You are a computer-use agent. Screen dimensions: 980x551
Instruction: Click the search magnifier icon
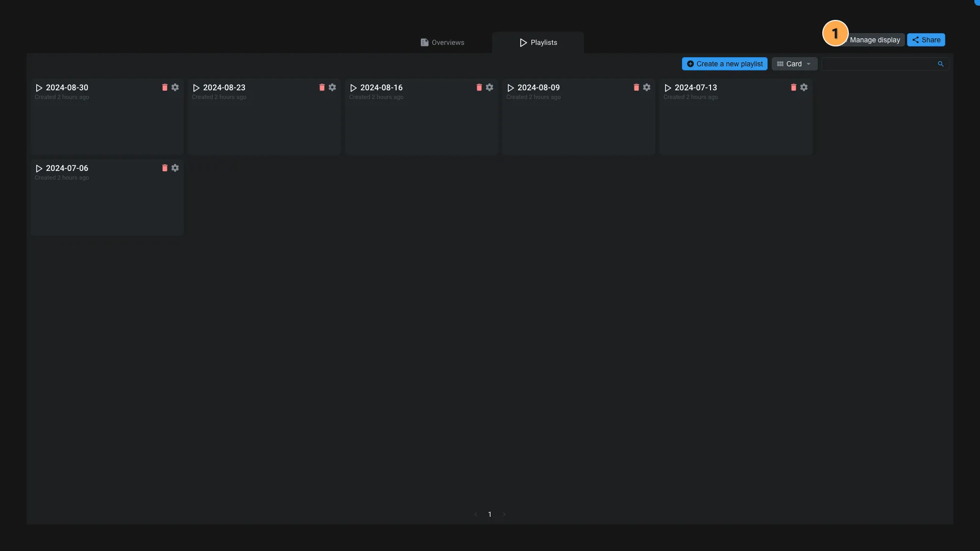click(941, 64)
